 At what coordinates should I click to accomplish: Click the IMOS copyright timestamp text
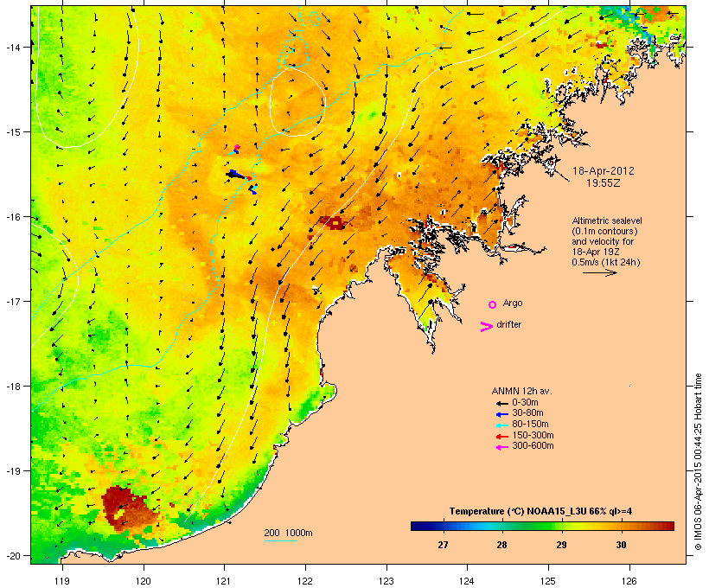[698, 462]
